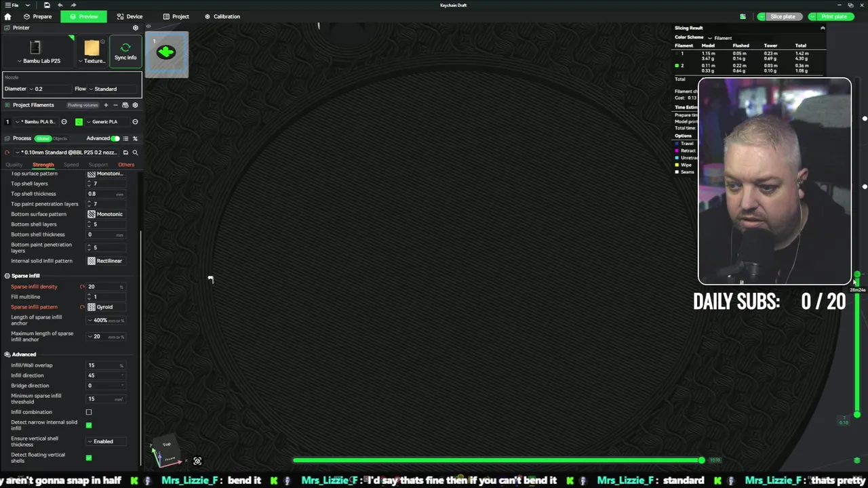The width and height of the screenshot is (868, 488).
Task: Collapse the Slicing Result panel
Action: (x=823, y=28)
